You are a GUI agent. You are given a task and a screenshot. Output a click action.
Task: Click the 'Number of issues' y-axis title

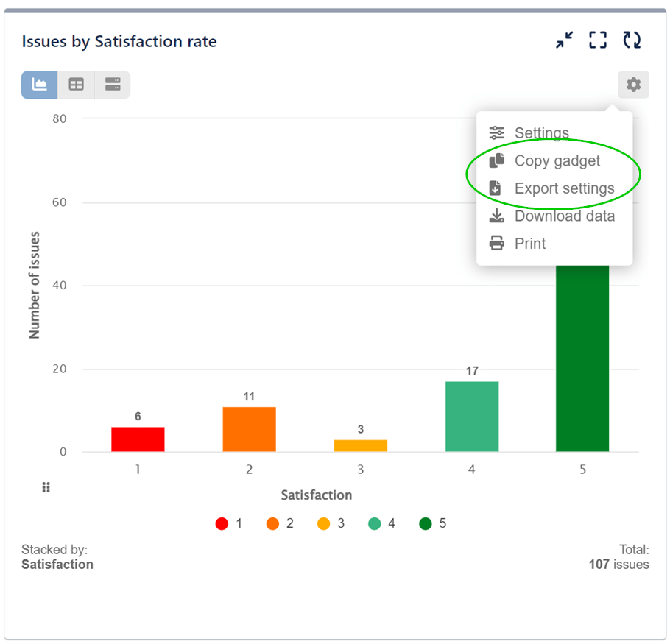(x=34, y=285)
